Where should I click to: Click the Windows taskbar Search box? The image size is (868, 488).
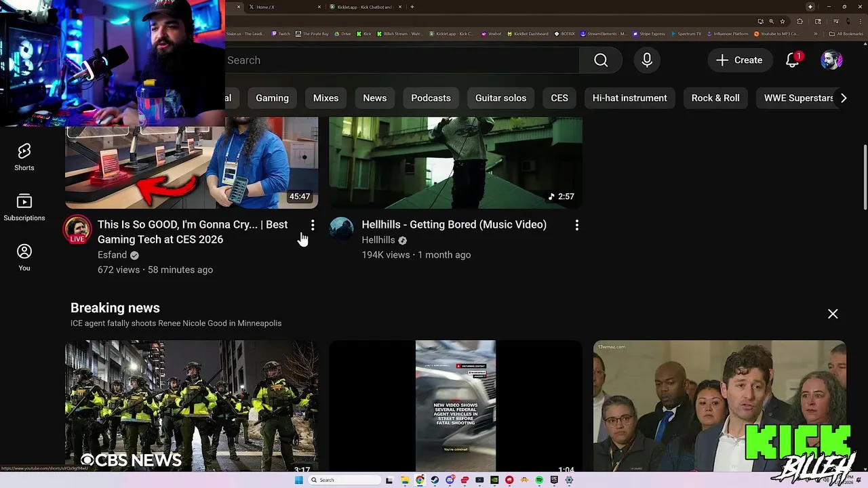(344, 480)
